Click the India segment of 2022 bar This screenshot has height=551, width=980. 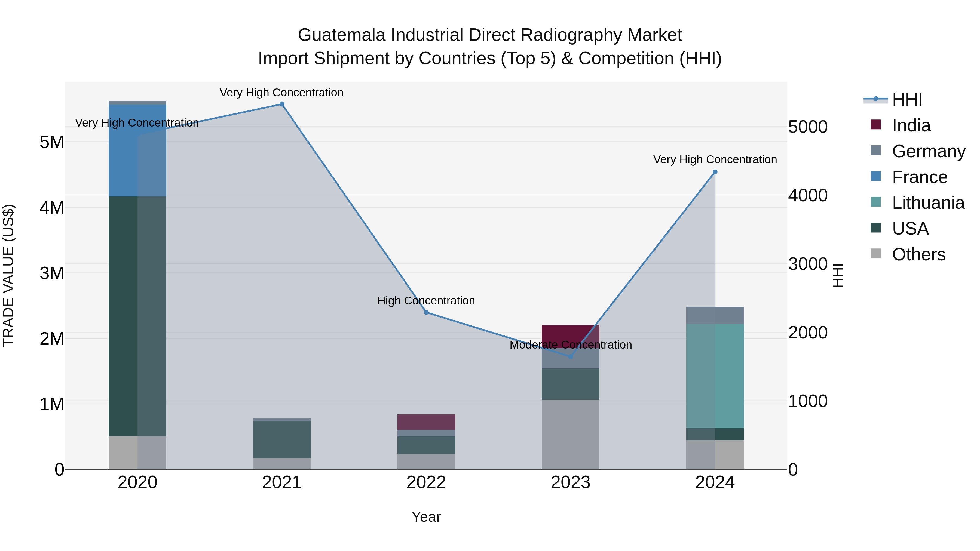[426, 422]
